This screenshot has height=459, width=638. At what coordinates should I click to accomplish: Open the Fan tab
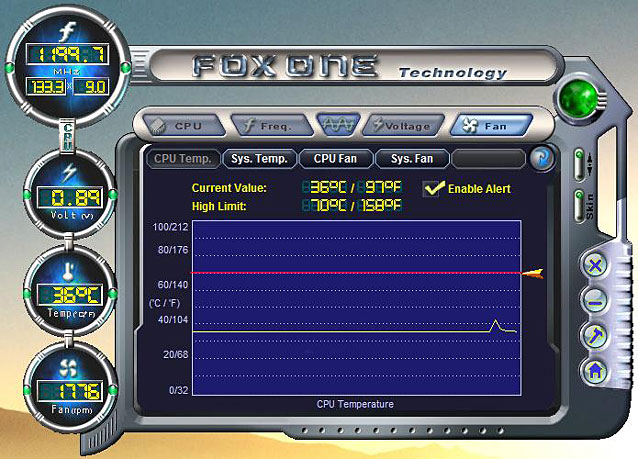(490, 125)
